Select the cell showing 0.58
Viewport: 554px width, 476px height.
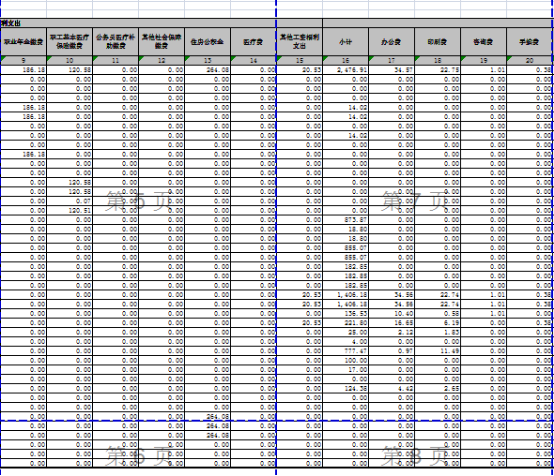click(x=437, y=313)
